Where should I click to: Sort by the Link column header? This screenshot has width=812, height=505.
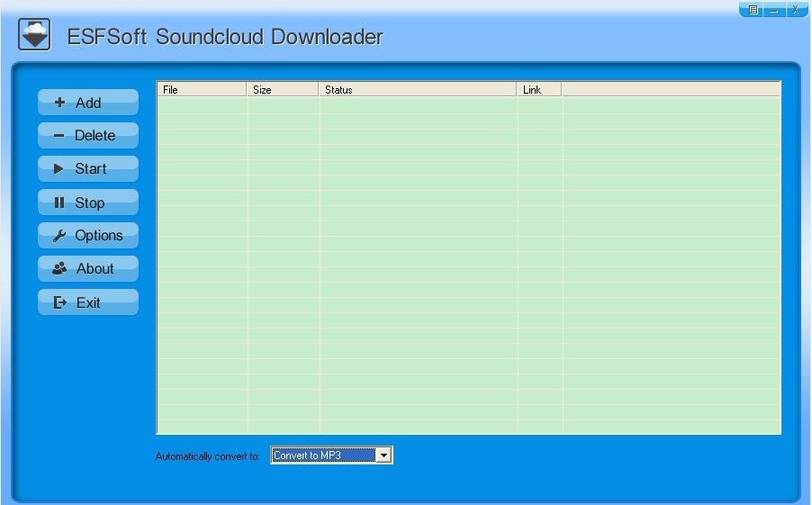(539, 90)
